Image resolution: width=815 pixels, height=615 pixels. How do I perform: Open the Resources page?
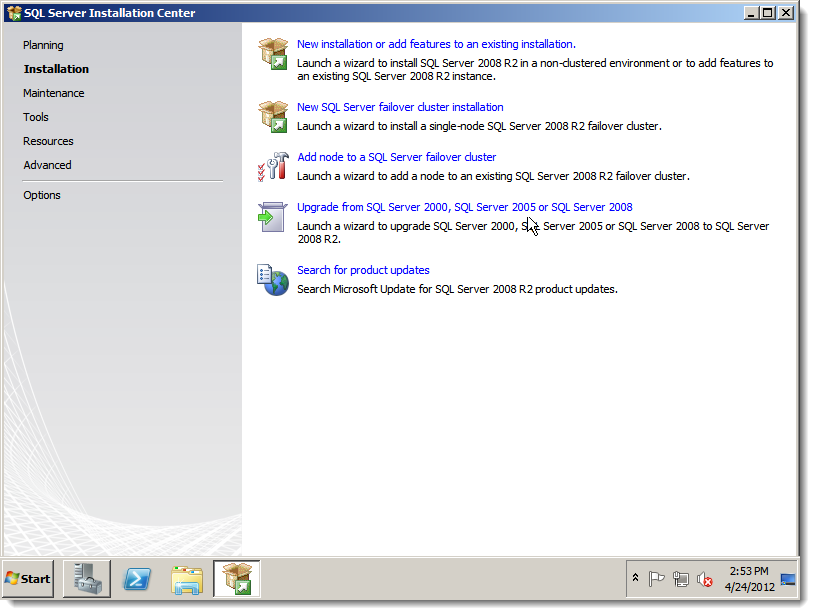(48, 141)
